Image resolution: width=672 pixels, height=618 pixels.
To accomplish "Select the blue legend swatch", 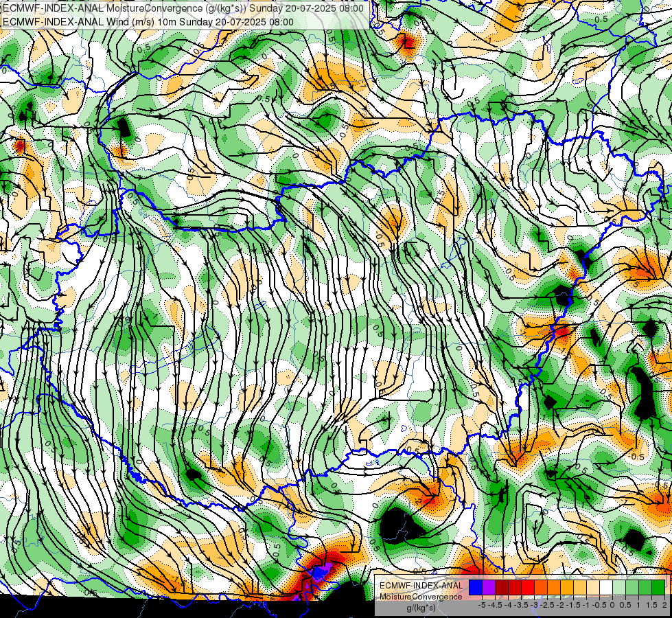I will (x=476, y=588).
